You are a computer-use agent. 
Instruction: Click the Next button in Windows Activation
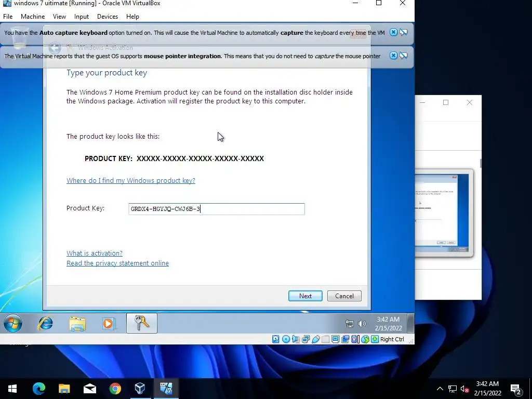click(x=305, y=296)
